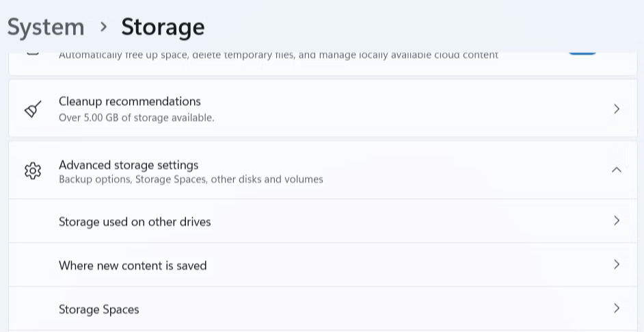This screenshot has width=644, height=332.
Task: Open Storage Spaces
Action: (99, 309)
